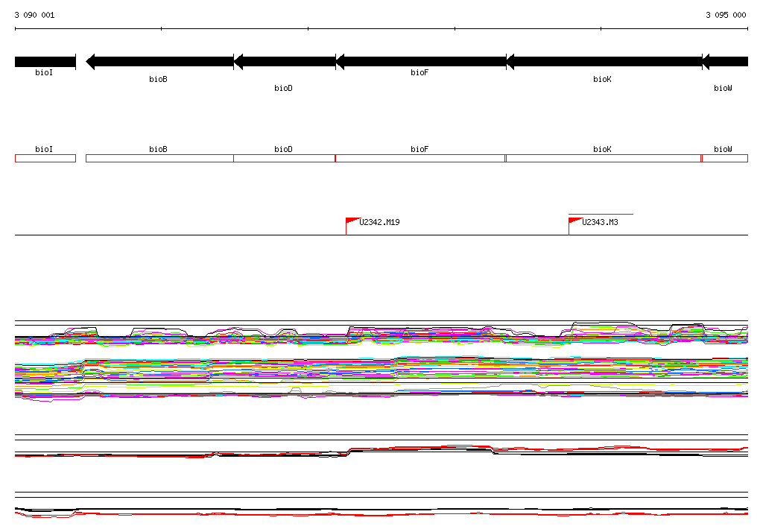Click the bioB black gene arrow

point(159,62)
